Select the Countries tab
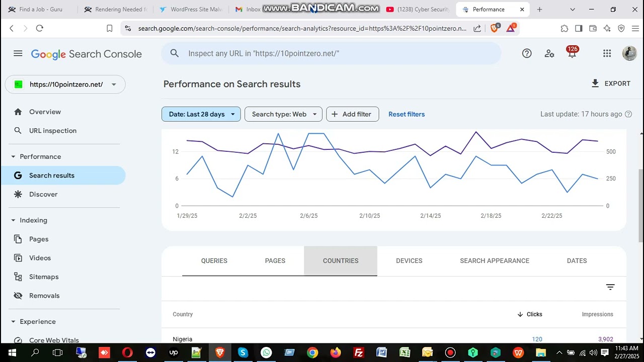This screenshot has height=362, width=644. [x=341, y=261]
